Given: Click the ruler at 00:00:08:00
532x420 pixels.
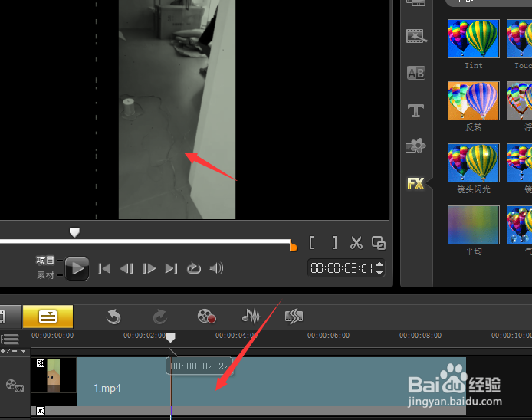Looking at the screenshot, I should coord(420,336).
